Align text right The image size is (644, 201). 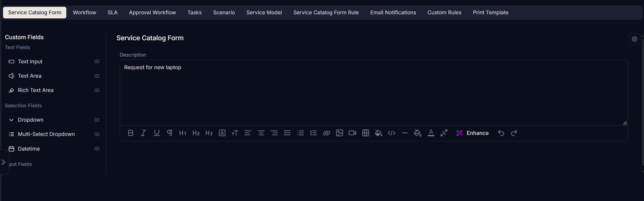pyautogui.click(x=274, y=133)
